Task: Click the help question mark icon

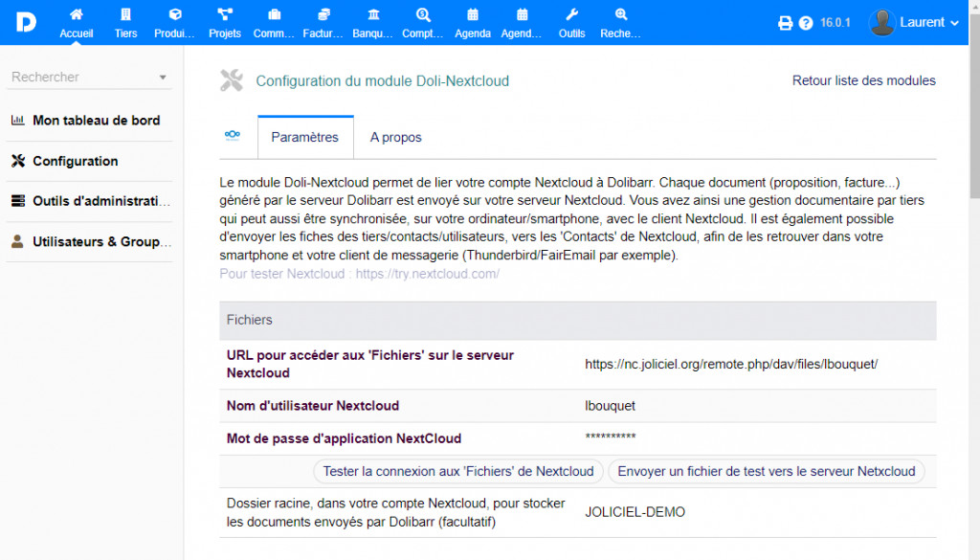Action: (x=806, y=23)
